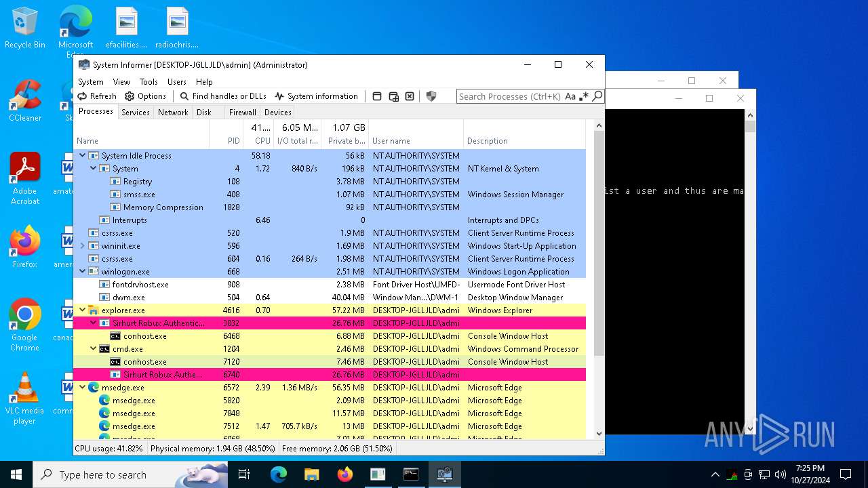Expand the wininit.exe subtree
Screen dimensions: 868x488
click(x=83, y=245)
